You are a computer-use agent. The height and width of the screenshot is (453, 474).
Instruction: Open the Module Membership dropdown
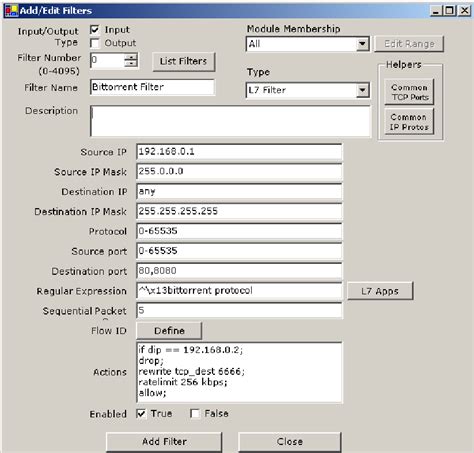362,44
